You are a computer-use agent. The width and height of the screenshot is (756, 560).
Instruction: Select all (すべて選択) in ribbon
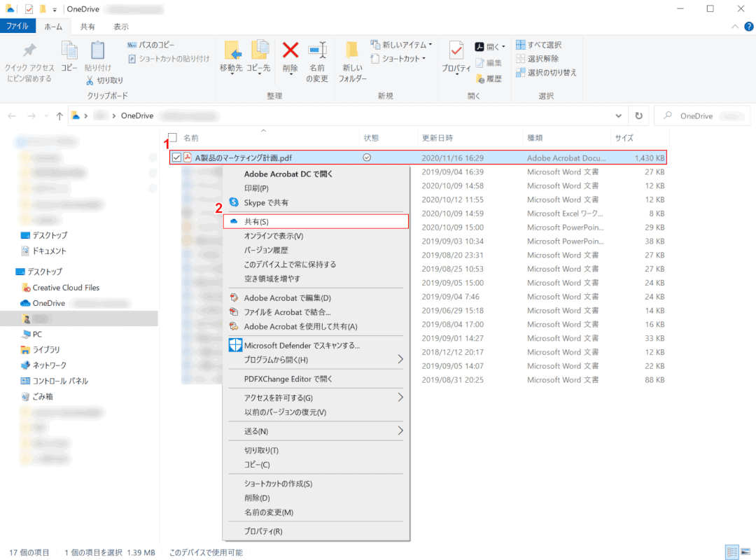[x=538, y=45]
